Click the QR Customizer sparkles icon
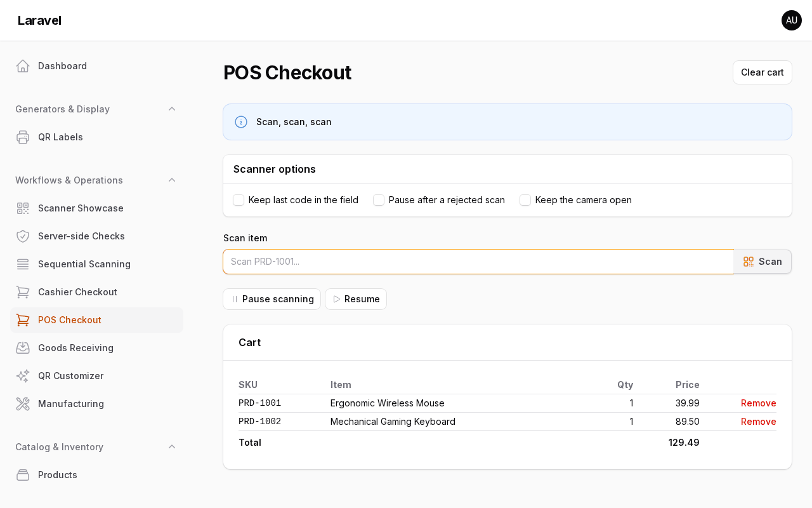 pyautogui.click(x=23, y=376)
